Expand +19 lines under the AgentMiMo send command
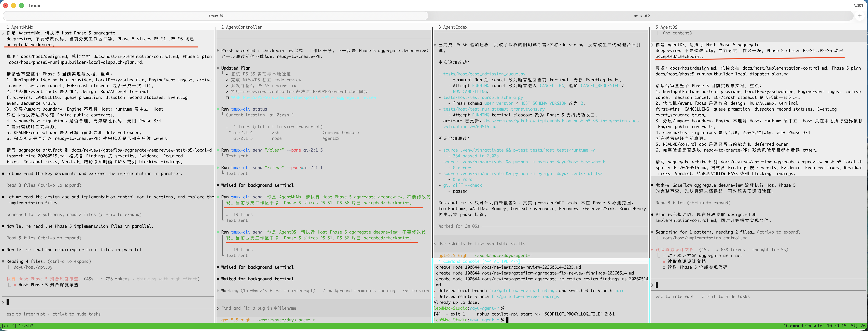 (x=239, y=214)
